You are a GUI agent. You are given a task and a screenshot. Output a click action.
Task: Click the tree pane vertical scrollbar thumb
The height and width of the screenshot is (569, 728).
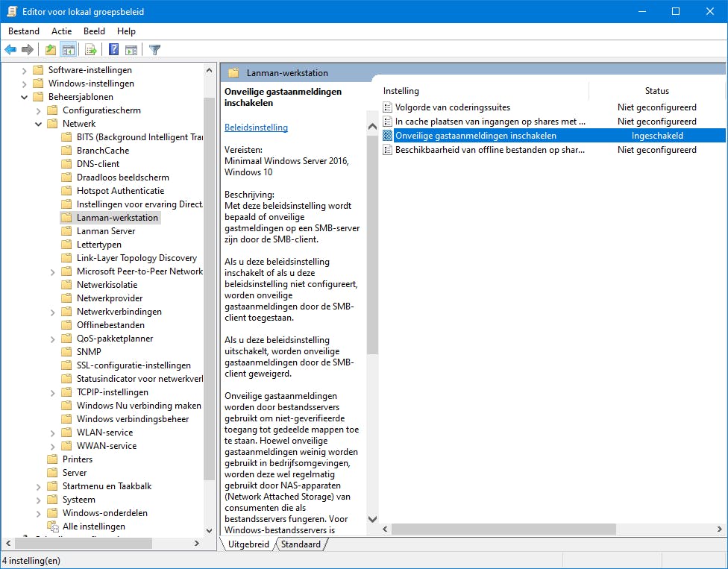pos(209,288)
